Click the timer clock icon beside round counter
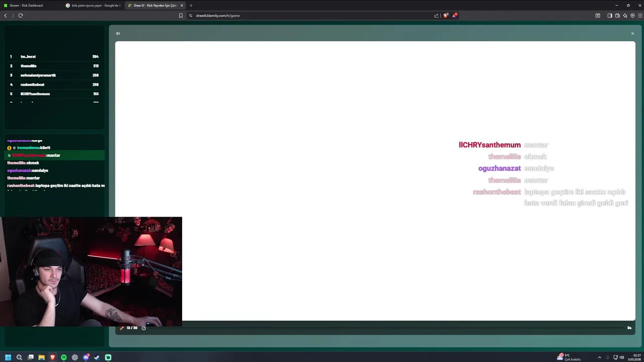The height and width of the screenshot is (362, 644). point(143,328)
